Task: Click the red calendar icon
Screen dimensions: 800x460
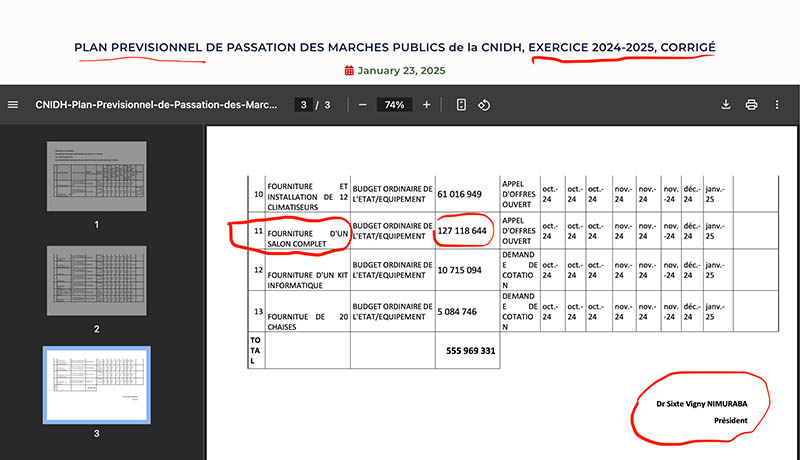Action: point(349,70)
